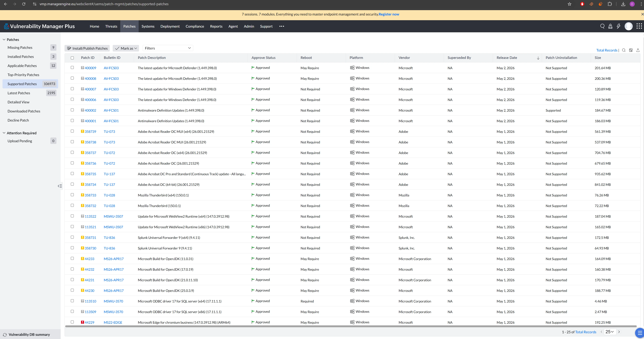This screenshot has width=644, height=339.
Task: Open the Deployment tab
Action: tap(170, 26)
